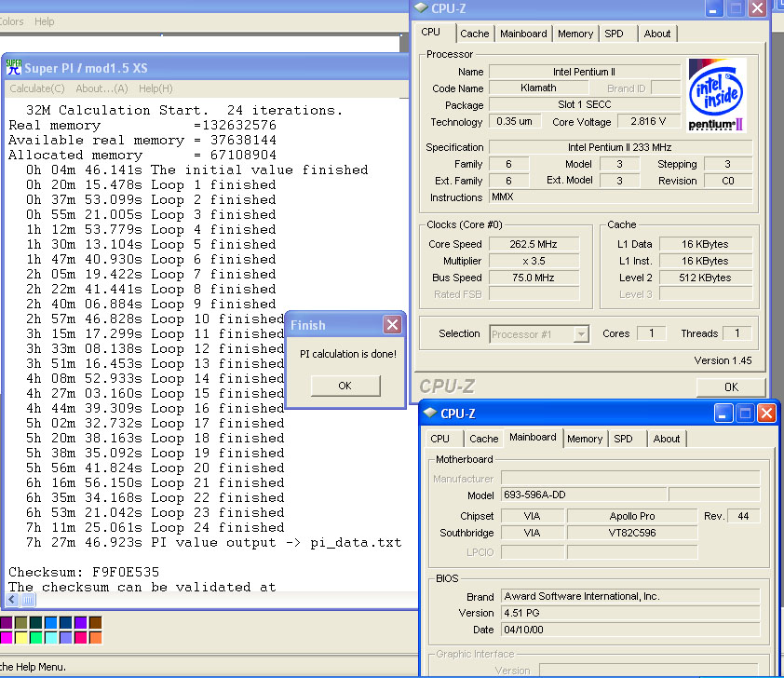Open Help menu in the background Paint window
Image resolution: width=784 pixels, height=678 pixels.
pyautogui.click(x=44, y=21)
